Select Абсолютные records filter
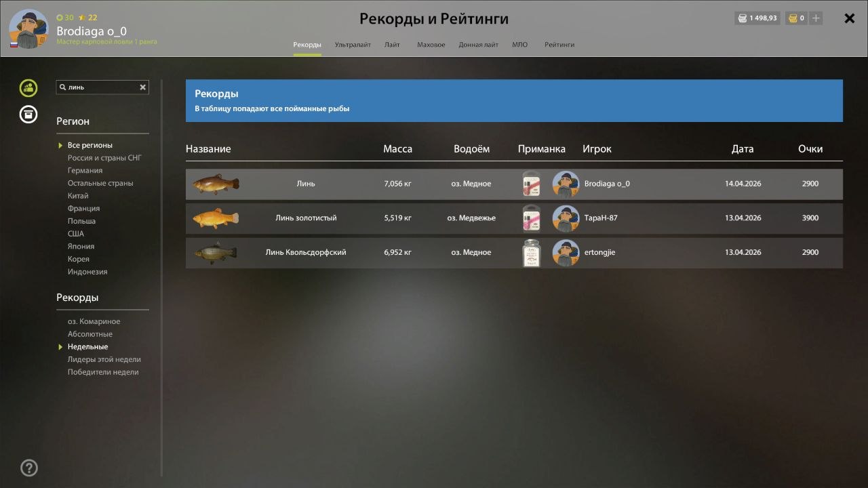The width and height of the screenshot is (868, 488). point(90,334)
